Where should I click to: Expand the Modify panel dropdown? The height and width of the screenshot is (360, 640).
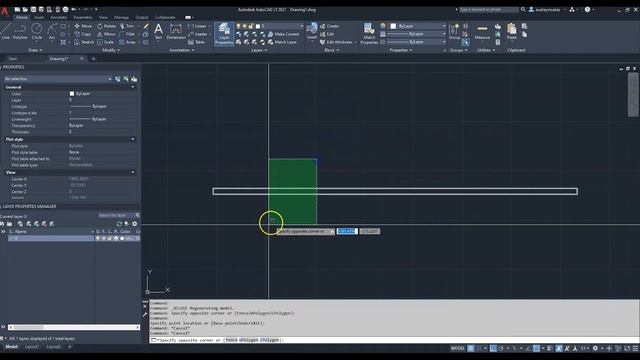(x=111, y=50)
